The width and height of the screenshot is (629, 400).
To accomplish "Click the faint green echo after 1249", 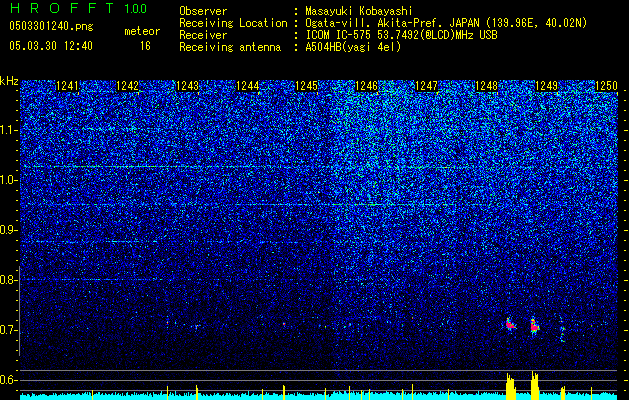I will pyautogui.click(x=562, y=330).
